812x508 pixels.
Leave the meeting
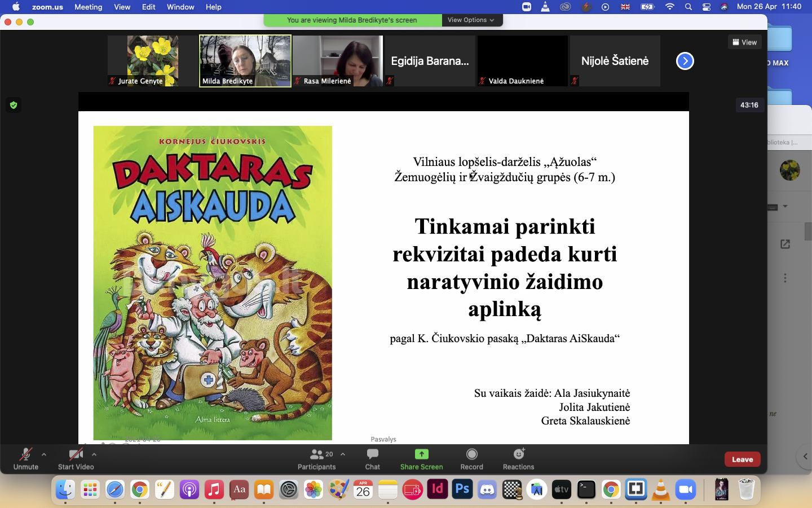pyautogui.click(x=743, y=459)
